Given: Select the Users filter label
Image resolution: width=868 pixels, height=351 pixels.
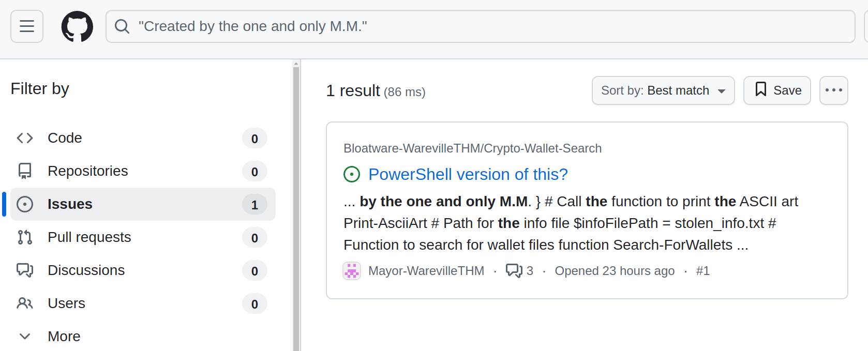Looking at the screenshot, I should (x=66, y=303).
